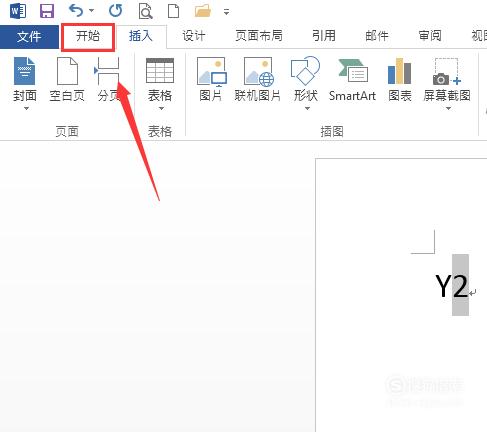Image resolution: width=487 pixels, height=432 pixels.
Task: Click the 联机图片 label text
Action: 258,96
